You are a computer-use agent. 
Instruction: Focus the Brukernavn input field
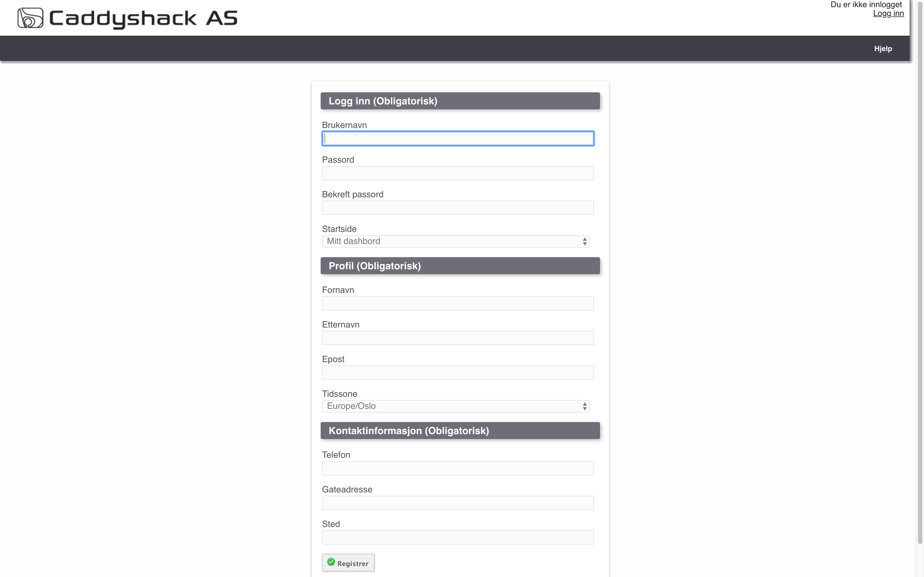pyautogui.click(x=458, y=138)
